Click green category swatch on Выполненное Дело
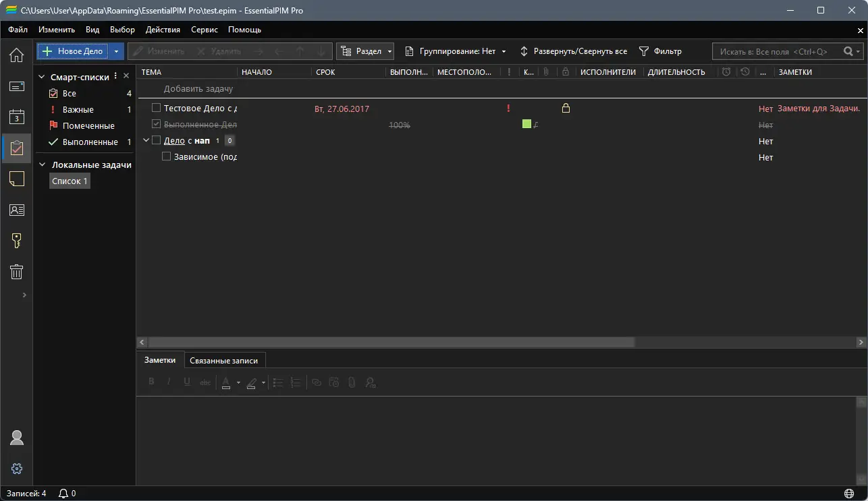The width and height of the screenshot is (868, 501). pyautogui.click(x=527, y=124)
